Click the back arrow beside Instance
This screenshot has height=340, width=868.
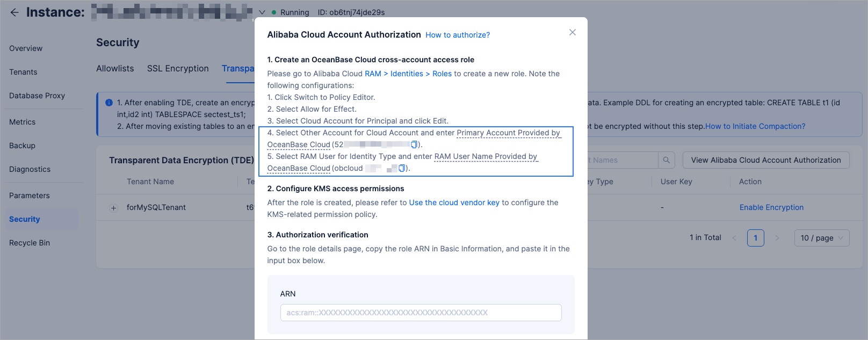tap(15, 12)
